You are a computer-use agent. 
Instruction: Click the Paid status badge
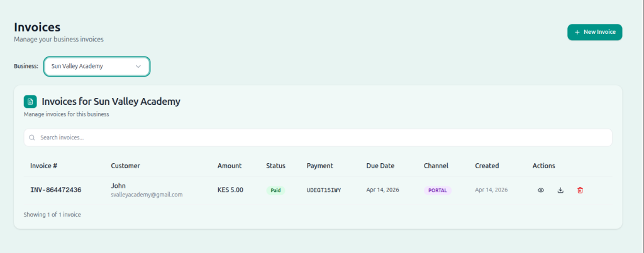[x=275, y=190]
